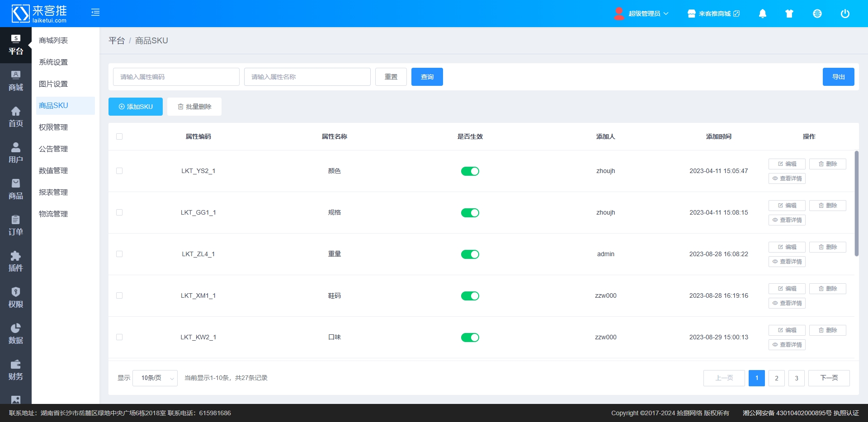This screenshot has height=422, width=868.
Task: Click the 添加SKU button
Action: (x=136, y=107)
